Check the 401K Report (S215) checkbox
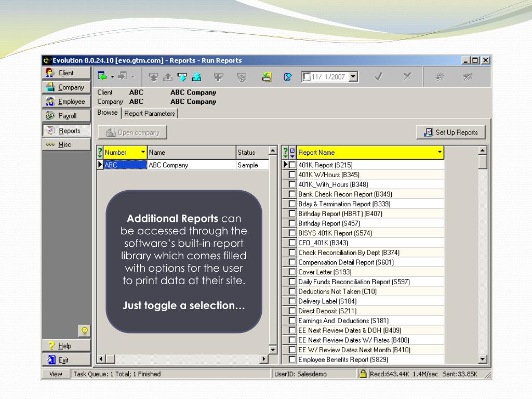532x399 pixels. pyautogui.click(x=292, y=165)
